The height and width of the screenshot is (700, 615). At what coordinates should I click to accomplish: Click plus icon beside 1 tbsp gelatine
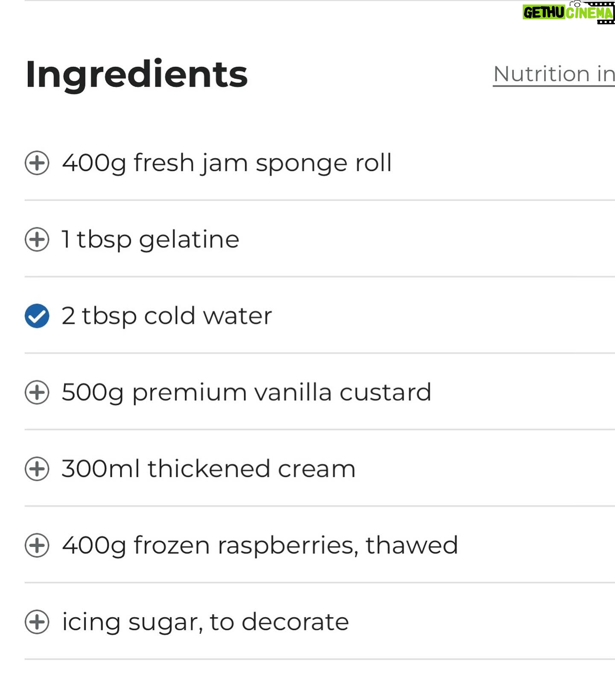37,239
